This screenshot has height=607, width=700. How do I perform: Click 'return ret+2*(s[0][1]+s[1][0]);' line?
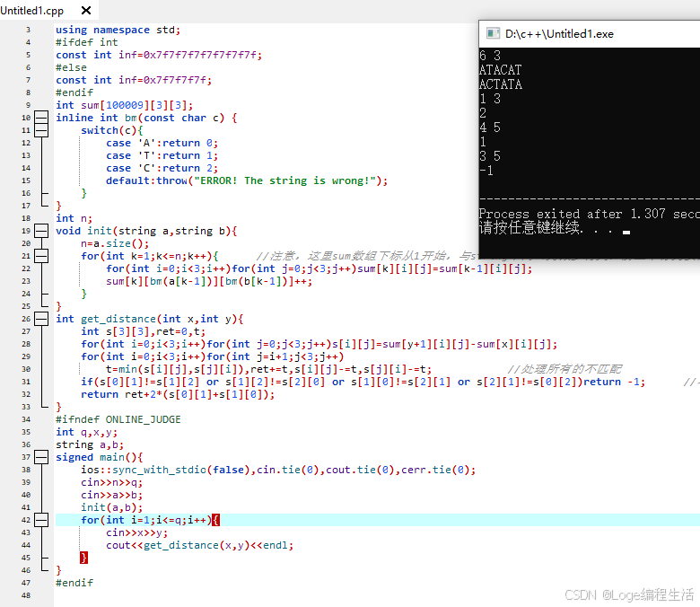[x=178, y=394]
